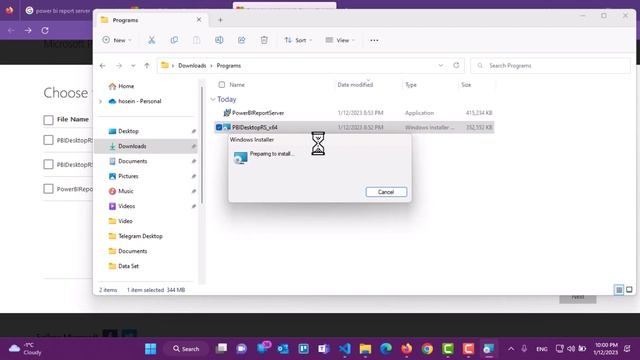Viewport: 640px width, 360px height.
Task: Open File Explorer from the taskbar
Action: point(365,349)
